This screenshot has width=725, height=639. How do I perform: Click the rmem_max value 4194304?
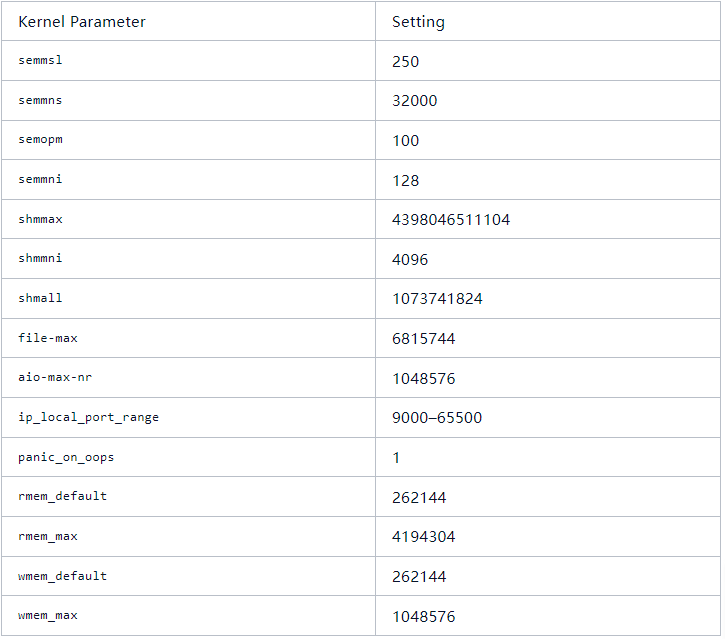click(x=423, y=537)
